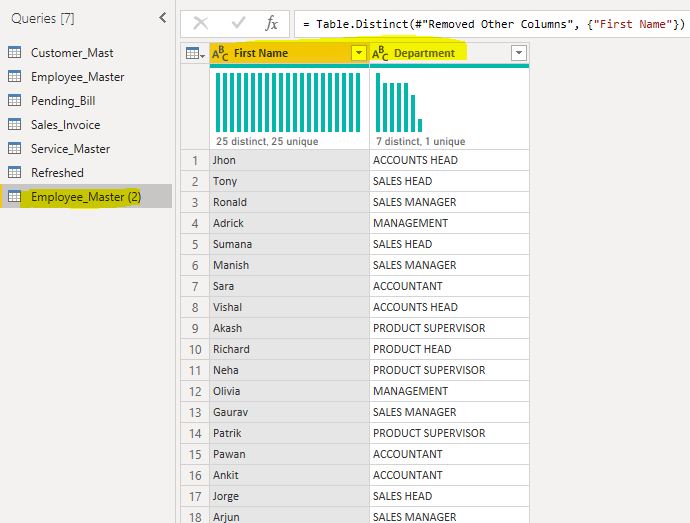
Task: Click the Service_Master table icon
Action: point(14,148)
